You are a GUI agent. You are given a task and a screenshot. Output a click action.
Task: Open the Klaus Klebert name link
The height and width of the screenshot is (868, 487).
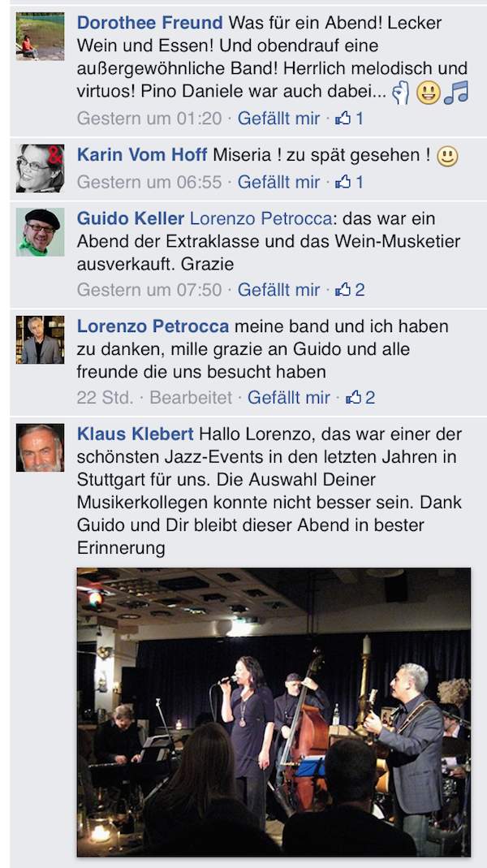tap(136, 434)
